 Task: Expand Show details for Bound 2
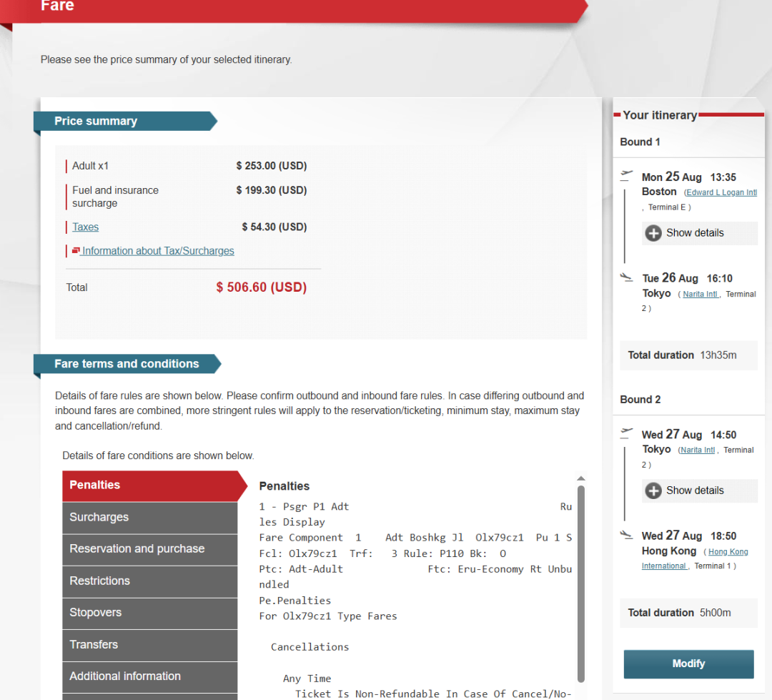695,491
